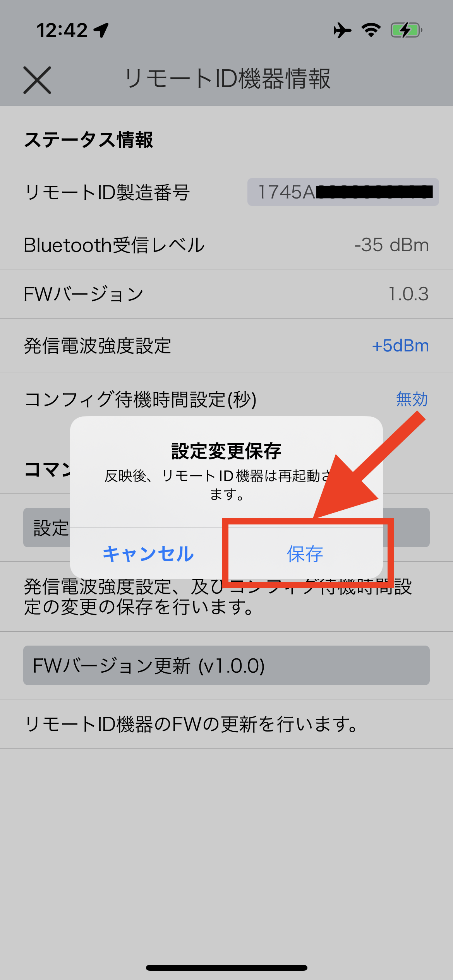
Task: Tap キャンセル in the save dialog
Action: tap(148, 553)
